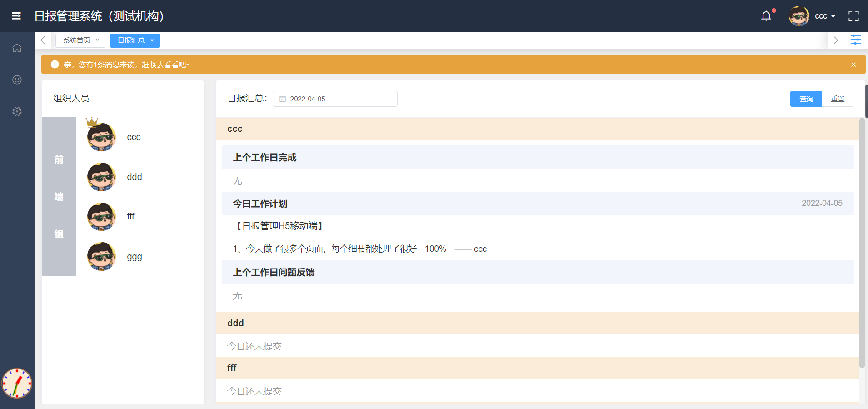This screenshot has width=868, height=409.
Task: Open tab options sliders icon
Action: [855, 40]
